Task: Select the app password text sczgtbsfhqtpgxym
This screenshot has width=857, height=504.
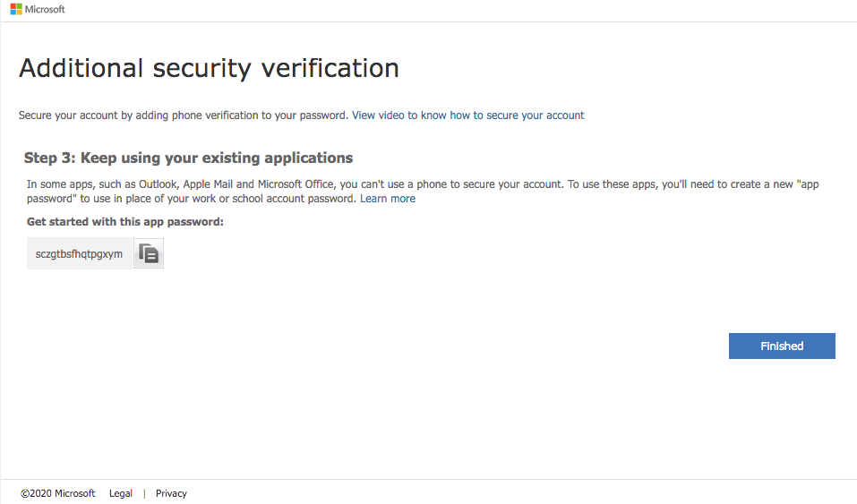Action: coord(79,254)
